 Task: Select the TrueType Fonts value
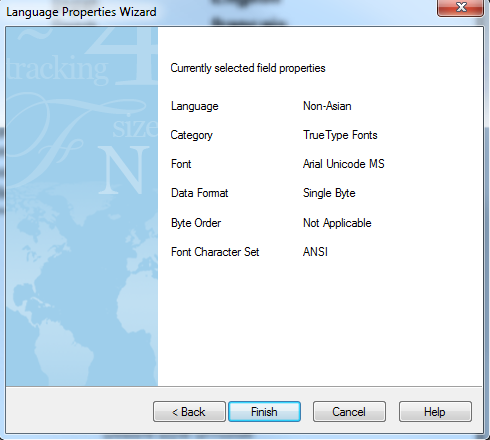coord(340,135)
